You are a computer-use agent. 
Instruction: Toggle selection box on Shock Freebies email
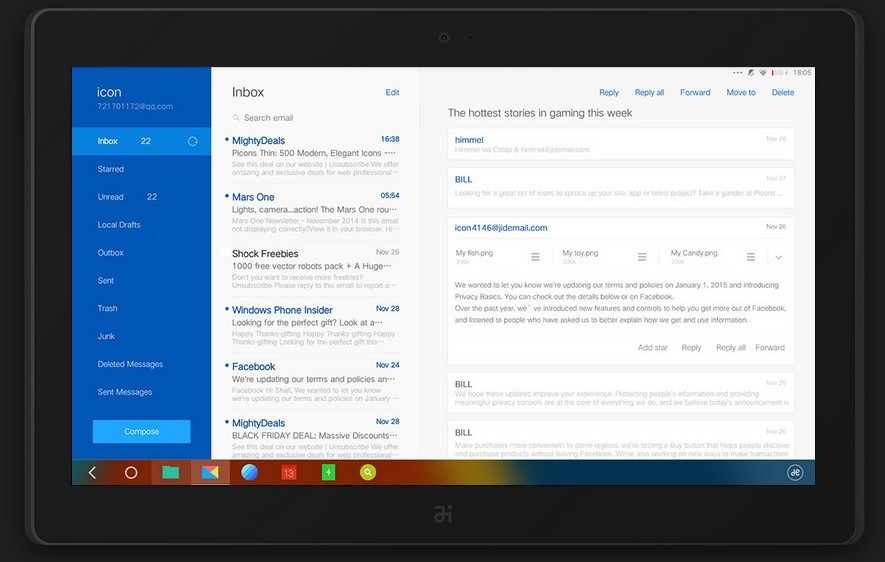pyautogui.click(x=224, y=252)
